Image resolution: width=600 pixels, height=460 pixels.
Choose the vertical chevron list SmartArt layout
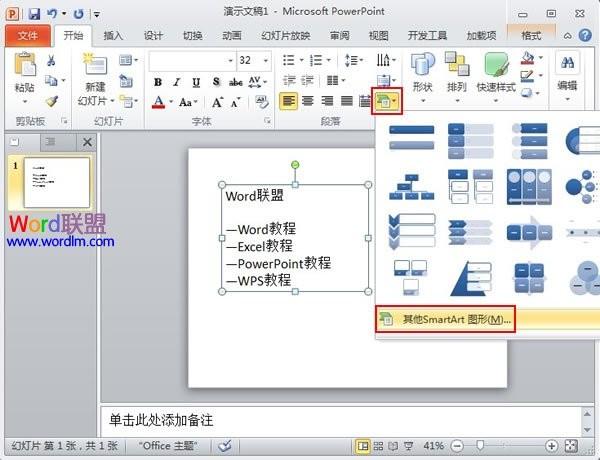tap(411, 232)
